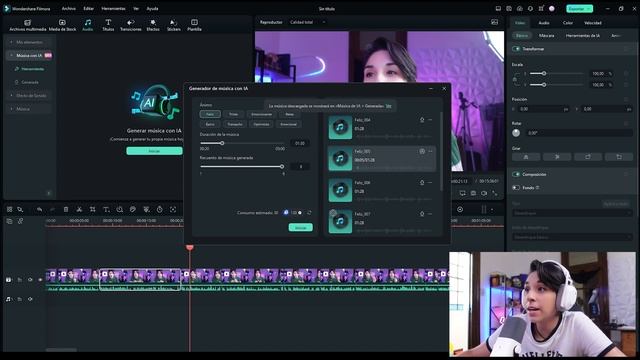
Task: Click the snapshot icon in player header
Action: click(494, 22)
